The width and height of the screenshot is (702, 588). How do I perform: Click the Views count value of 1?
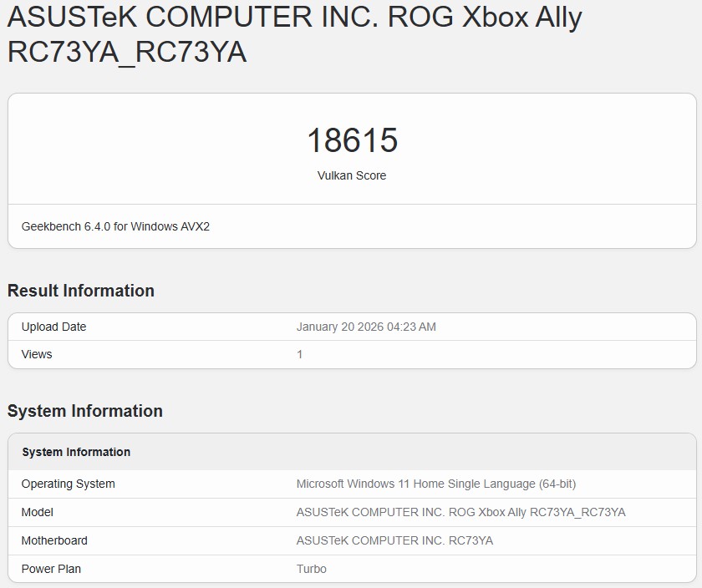click(x=300, y=354)
